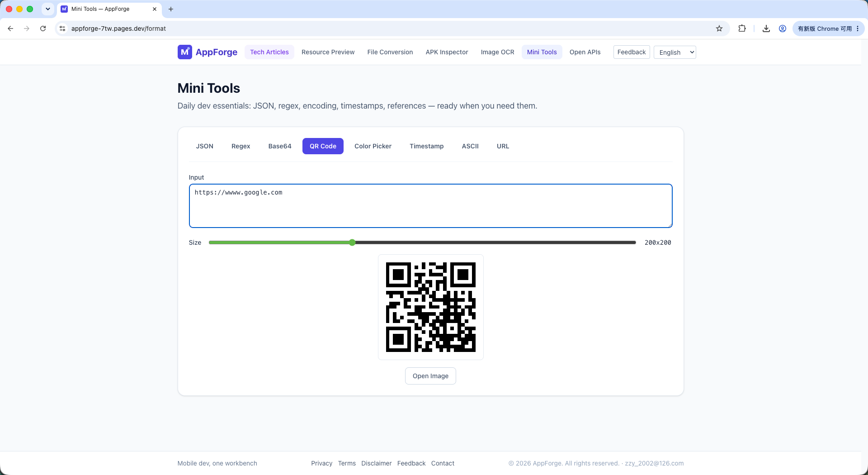
Task: Open the downloads icon
Action: [x=766, y=28]
